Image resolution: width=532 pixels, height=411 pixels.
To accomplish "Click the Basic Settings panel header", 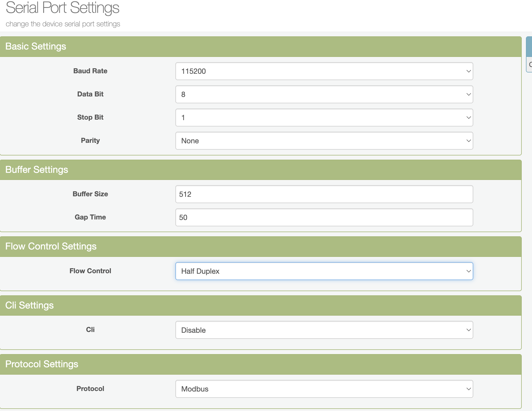I will [36, 46].
